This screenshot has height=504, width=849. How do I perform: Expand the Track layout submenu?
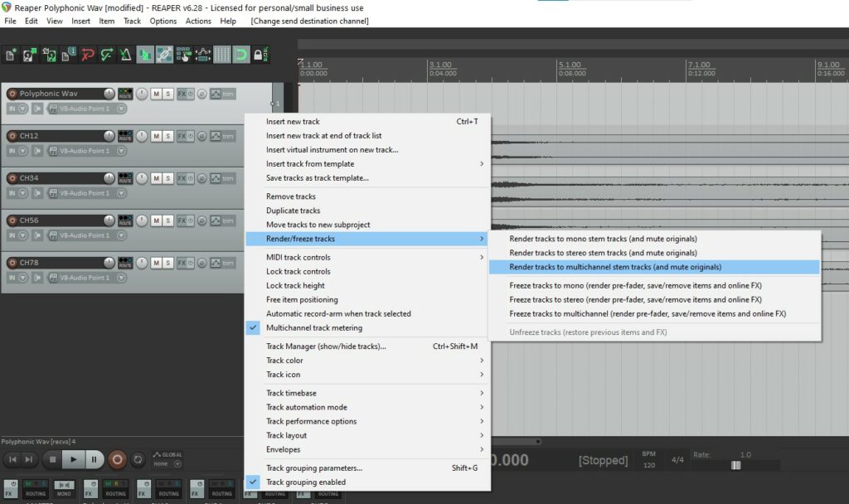367,435
